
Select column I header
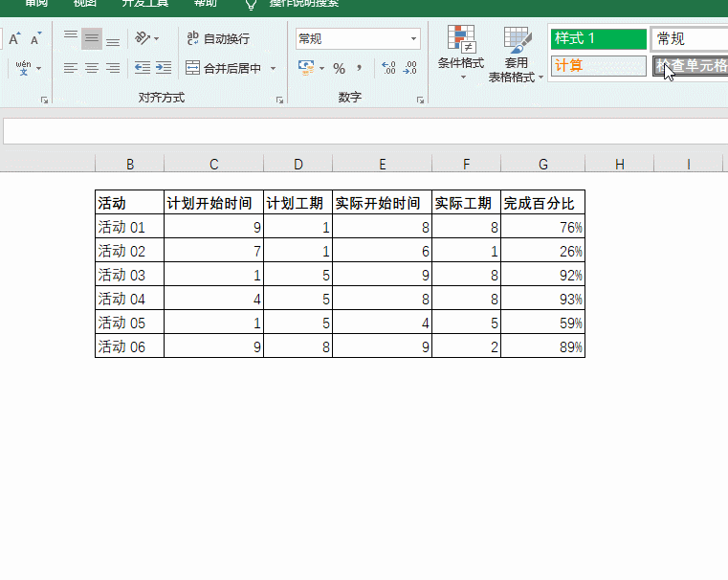point(688,164)
